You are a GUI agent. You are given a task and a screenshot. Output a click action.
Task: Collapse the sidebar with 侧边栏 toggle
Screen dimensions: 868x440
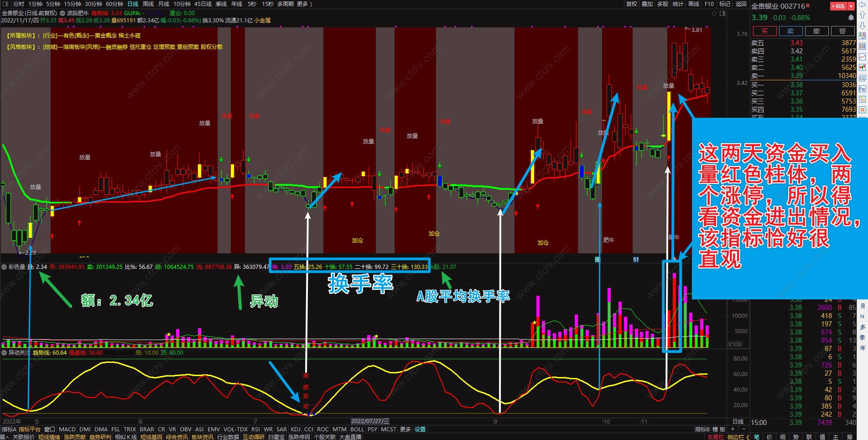click(738, 437)
